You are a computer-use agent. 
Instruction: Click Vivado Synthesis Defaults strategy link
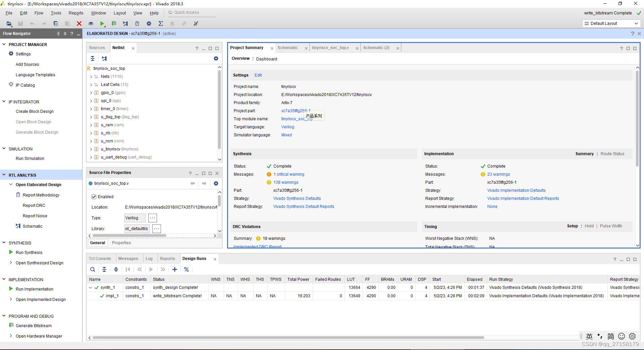pos(297,199)
